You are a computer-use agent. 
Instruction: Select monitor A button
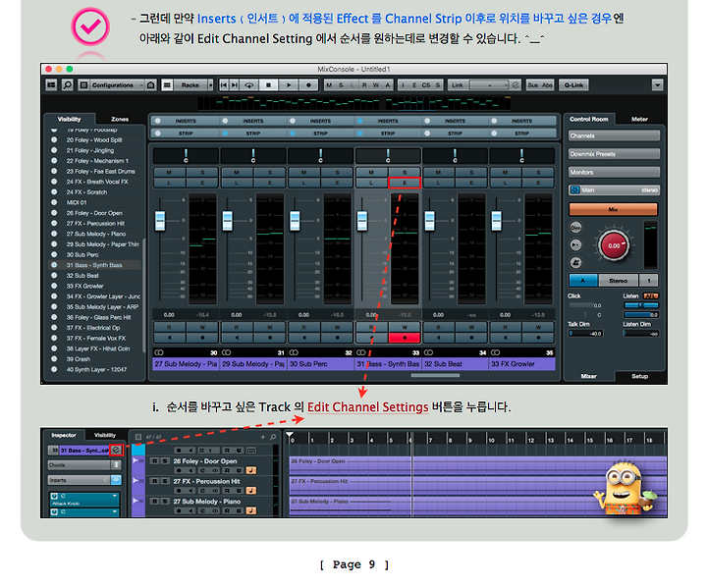583,281
